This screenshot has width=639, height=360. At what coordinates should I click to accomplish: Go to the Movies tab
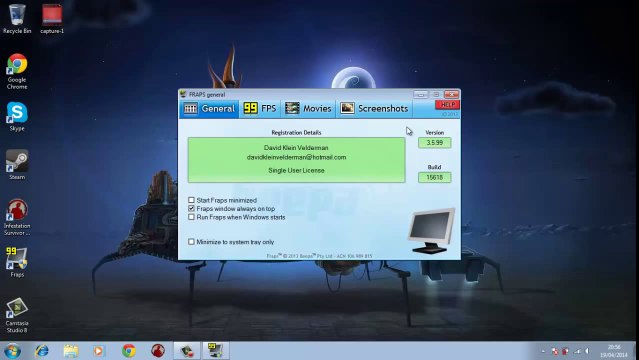pos(308,108)
